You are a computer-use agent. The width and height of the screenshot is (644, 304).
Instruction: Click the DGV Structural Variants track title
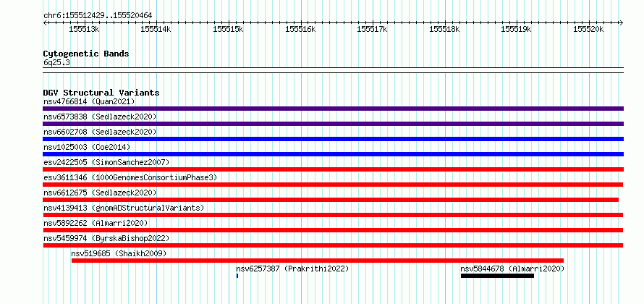click(x=101, y=93)
